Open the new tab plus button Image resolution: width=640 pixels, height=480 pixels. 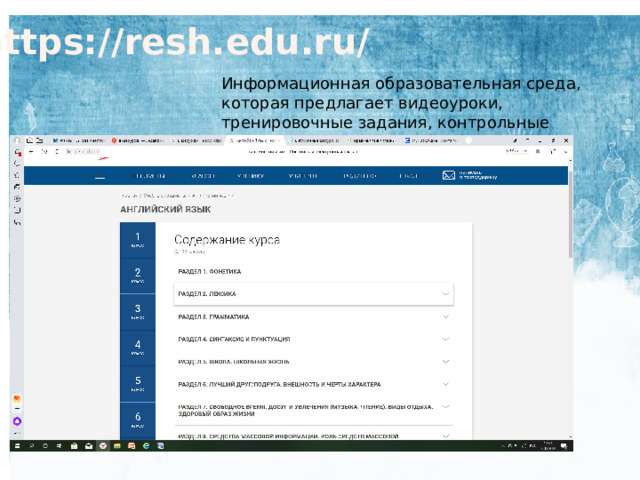pyautogui.click(x=469, y=140)
